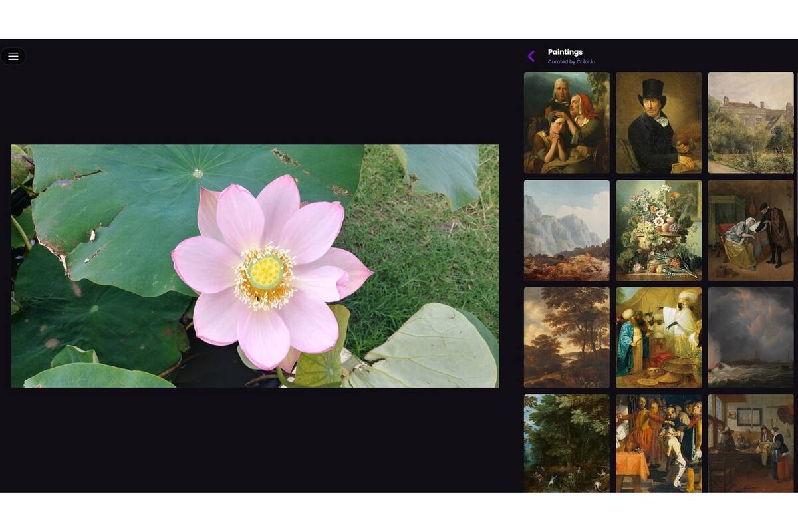Viewport: 798px width, 532px height.
Task: Choose the man in top hat portrait
Action: pyautogui.click(x=658, y=123)
